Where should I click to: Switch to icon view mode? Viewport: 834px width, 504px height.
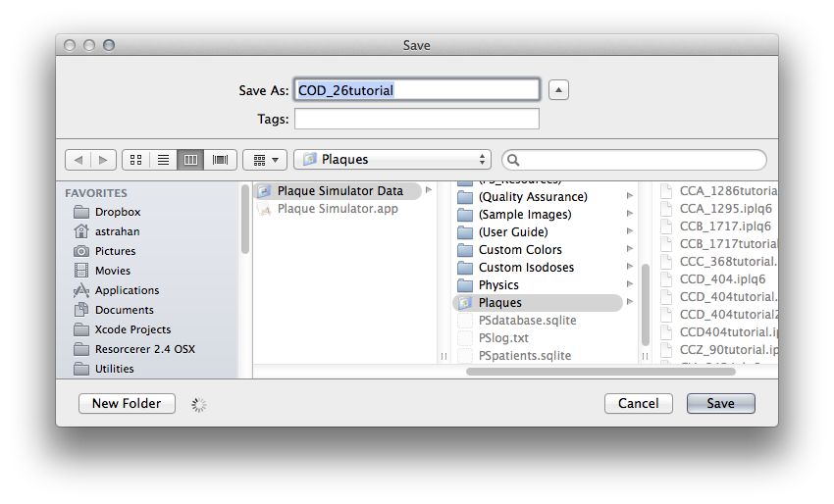(135, 159)
